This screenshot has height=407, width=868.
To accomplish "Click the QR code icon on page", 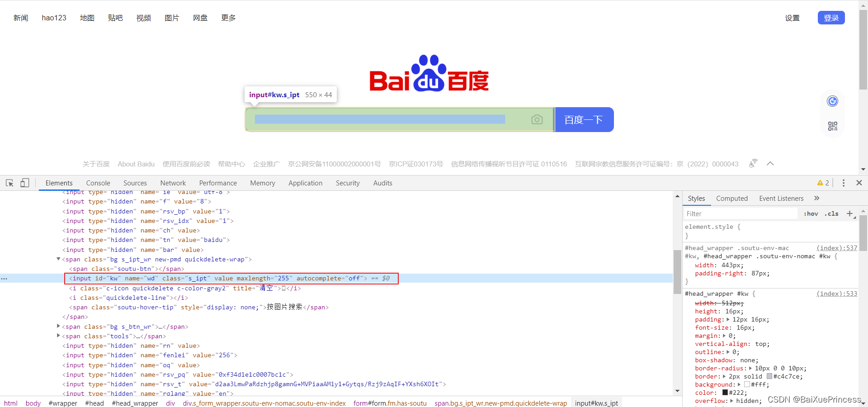I will pos(832,126).
